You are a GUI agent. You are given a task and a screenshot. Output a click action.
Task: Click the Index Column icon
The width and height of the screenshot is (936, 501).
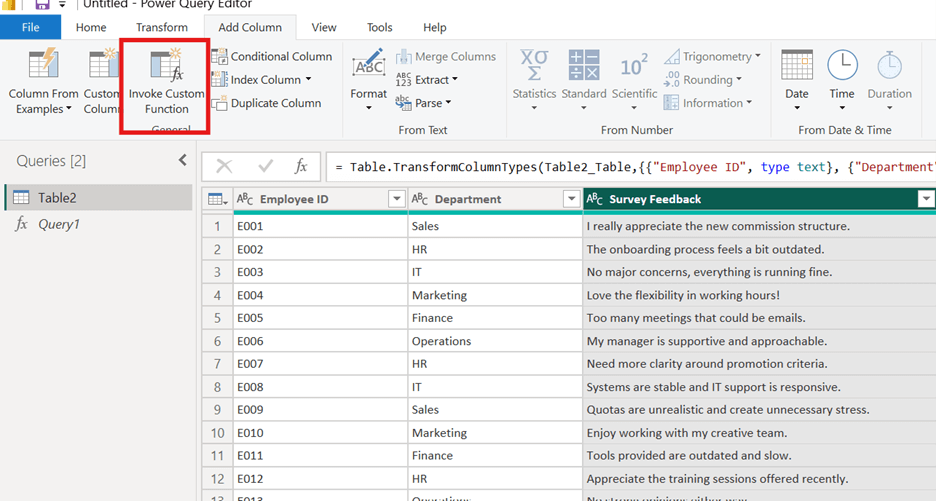[x=220, y=79]
